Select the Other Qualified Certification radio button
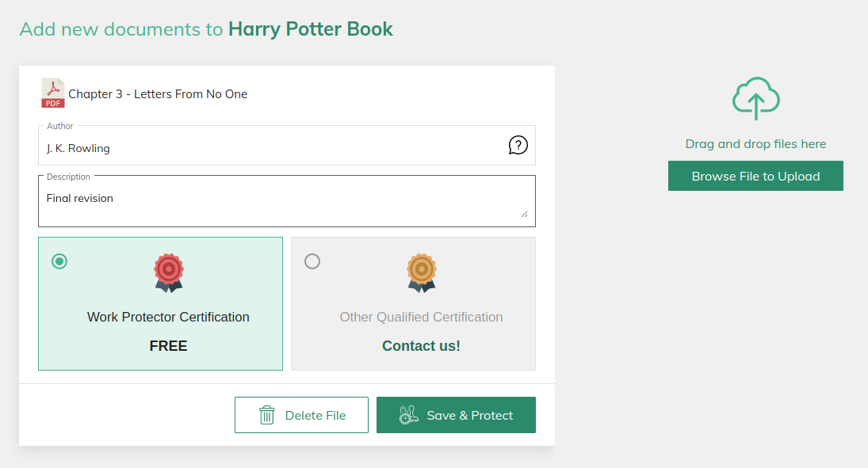Screen dimensions: 868x468 coord(312,261)
